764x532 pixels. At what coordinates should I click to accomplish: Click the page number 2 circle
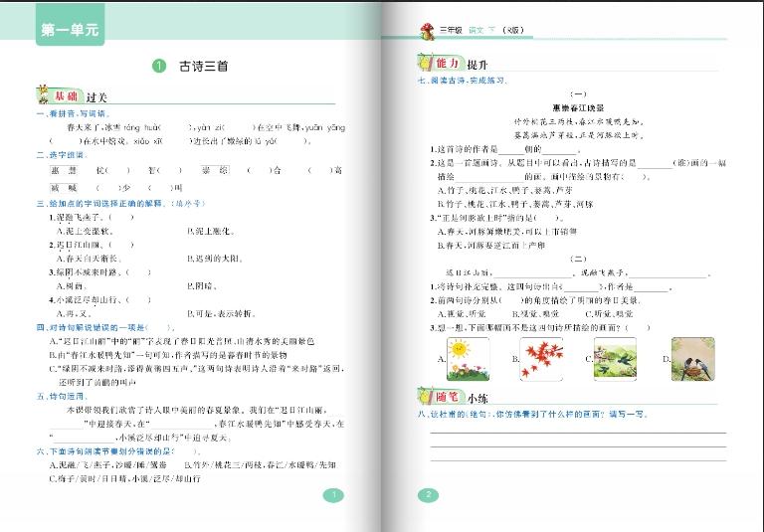pyautogui.click(x=427, y=494)
